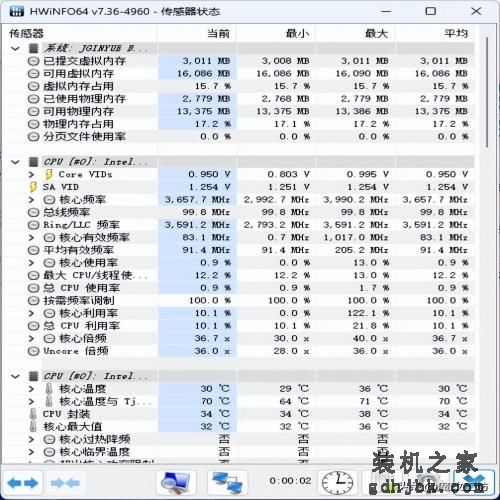Image resolution: width=500 pixels, height=500 pixels.
Task: Click the circle icon beside 已使用物理内存
Action: pos(33,99)
